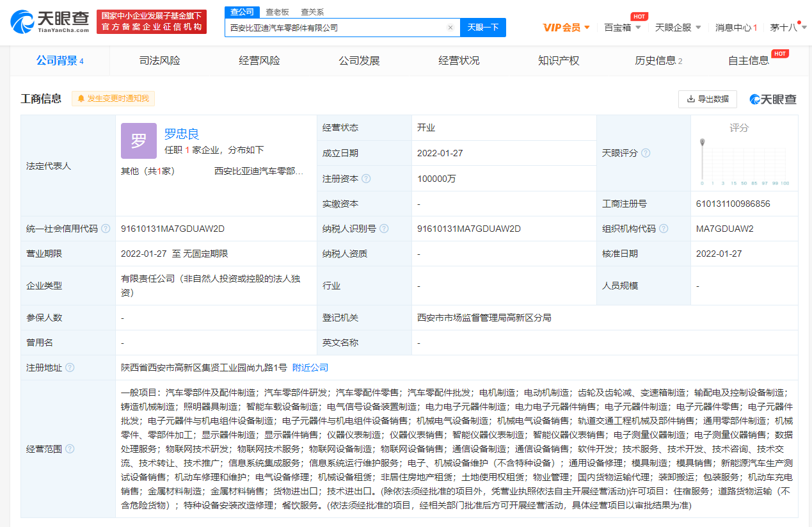The width and height of the screenshot is (812, 527).
Task: Click help icon next to 纳税人识别号
Action: coord(383,229)
